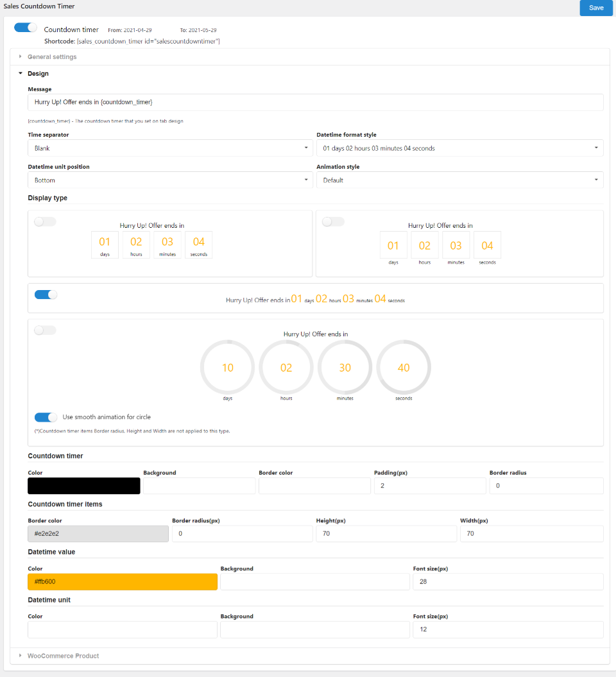The image size is (616, 677).
Task: Turn off the inline display type toggle
Action: 46,295
